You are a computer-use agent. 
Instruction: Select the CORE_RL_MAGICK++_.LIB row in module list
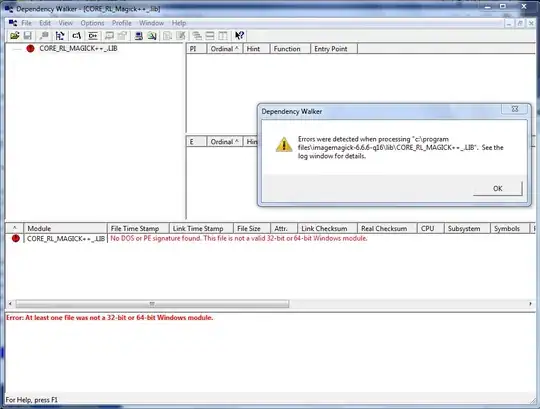pos(270,238)
